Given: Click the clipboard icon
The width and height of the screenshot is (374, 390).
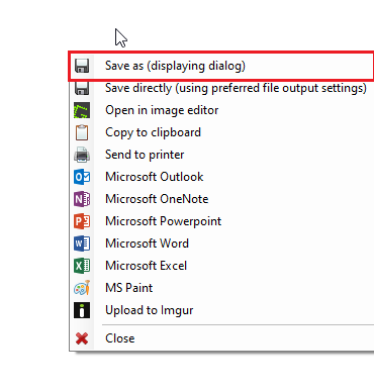Looking at the screenshot, I should (x=82, y=132).
